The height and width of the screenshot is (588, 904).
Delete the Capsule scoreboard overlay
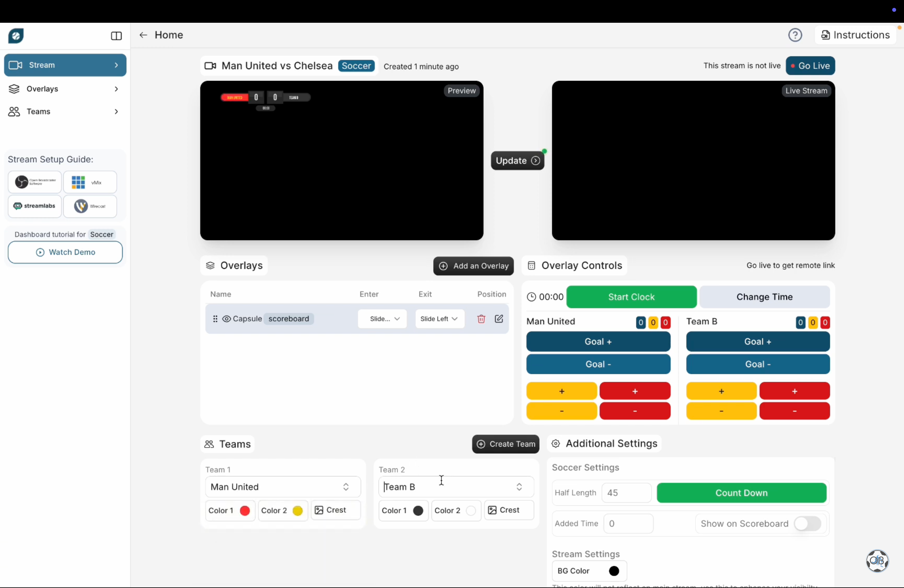[481, 319]
